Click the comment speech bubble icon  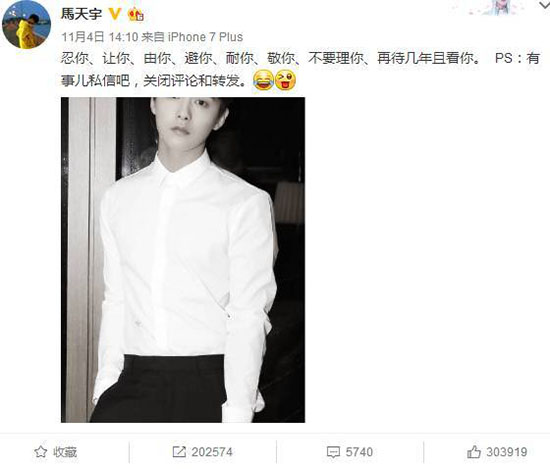click(x=333, y=452)
